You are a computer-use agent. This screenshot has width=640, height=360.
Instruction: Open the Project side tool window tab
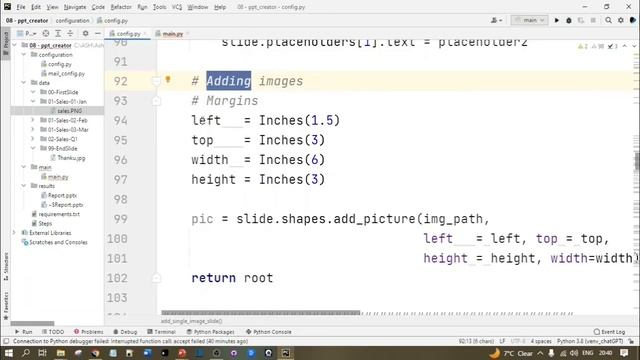6,43
